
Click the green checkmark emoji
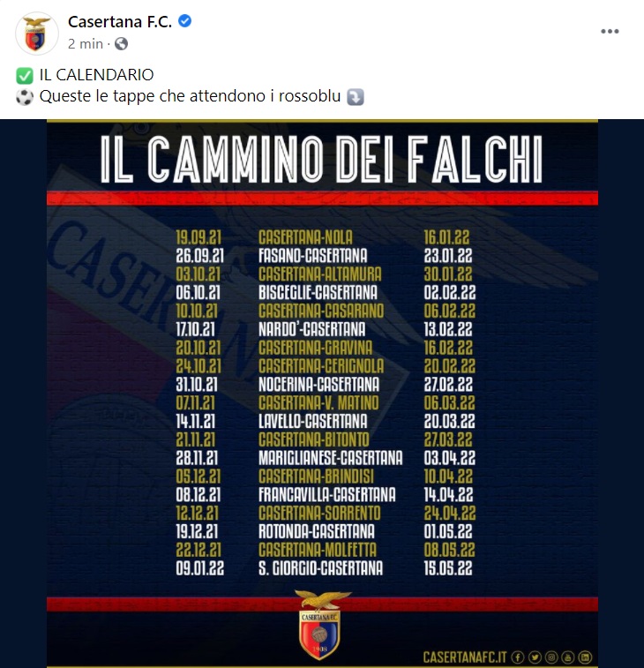[x=24, y=75]
